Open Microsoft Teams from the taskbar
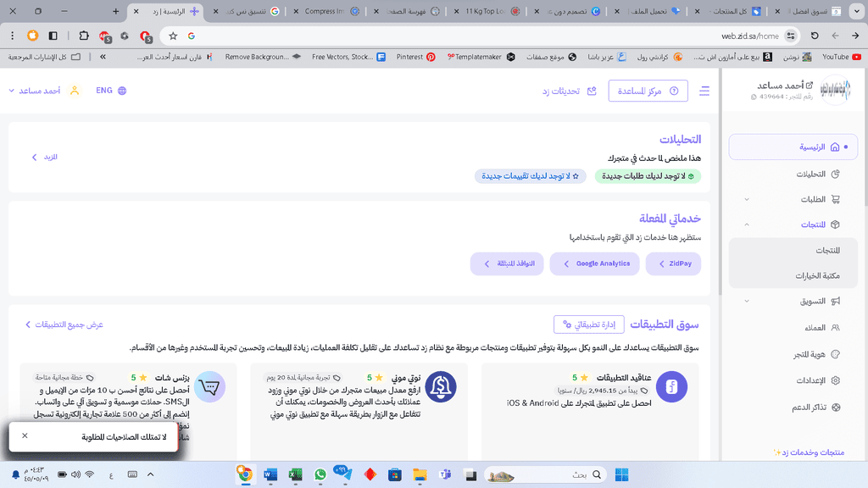Image resolution: width=868 pixels, height=488 pixels. 444,474
